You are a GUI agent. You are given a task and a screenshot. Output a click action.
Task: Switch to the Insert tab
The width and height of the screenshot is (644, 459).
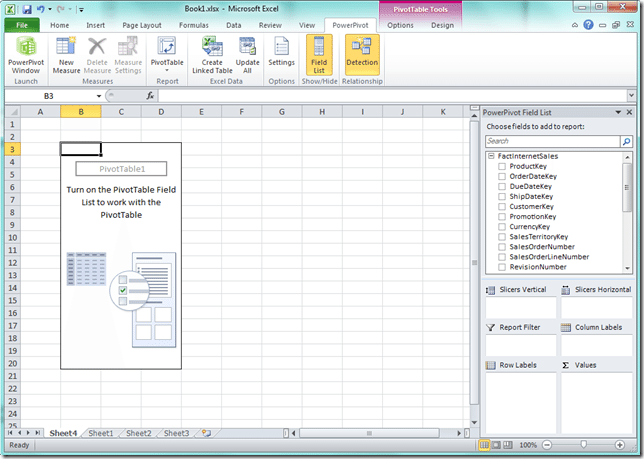95,25
